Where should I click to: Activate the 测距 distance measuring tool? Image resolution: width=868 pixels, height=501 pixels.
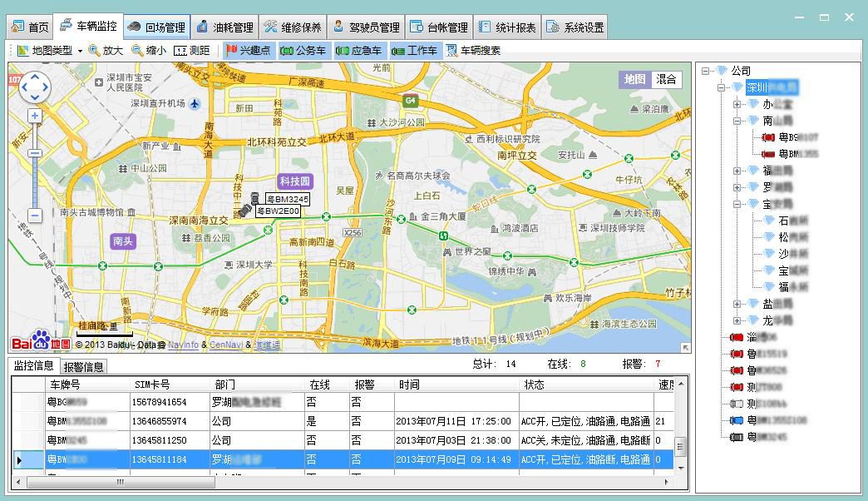[191, 51]
